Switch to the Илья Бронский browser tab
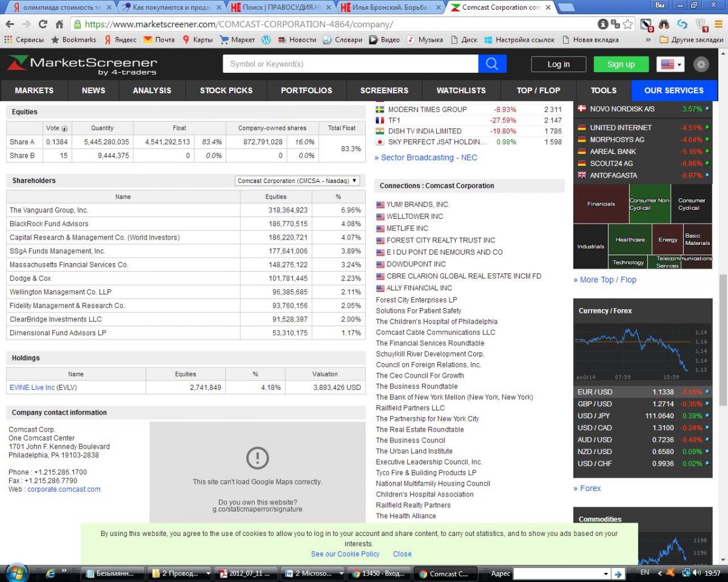 (x=391, y=7)
